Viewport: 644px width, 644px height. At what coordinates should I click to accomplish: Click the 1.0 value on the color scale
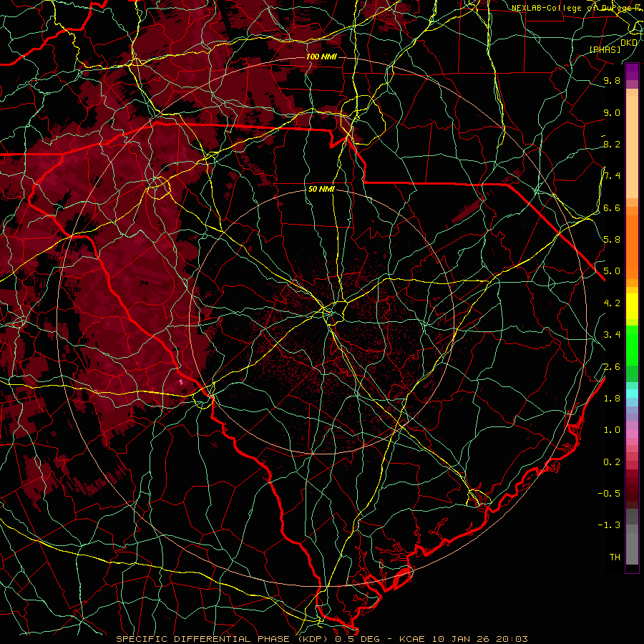coord(612,429)
